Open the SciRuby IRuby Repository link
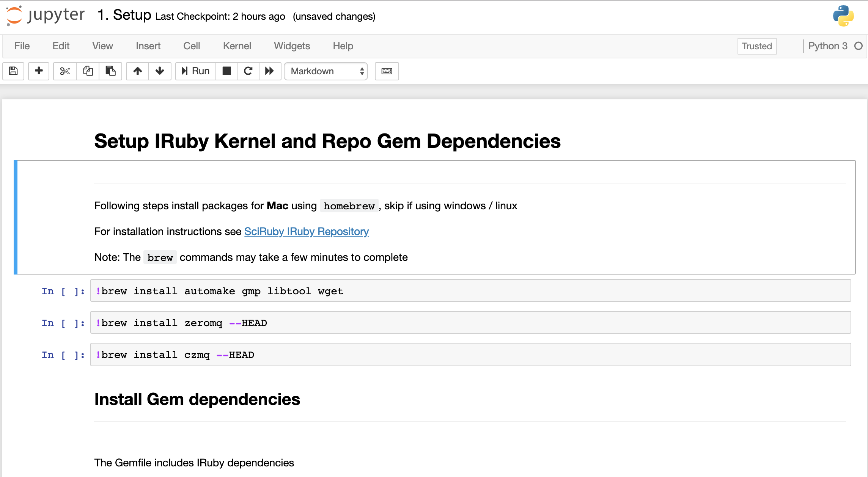This screenshot has width=868, height=477. point(306,231)
